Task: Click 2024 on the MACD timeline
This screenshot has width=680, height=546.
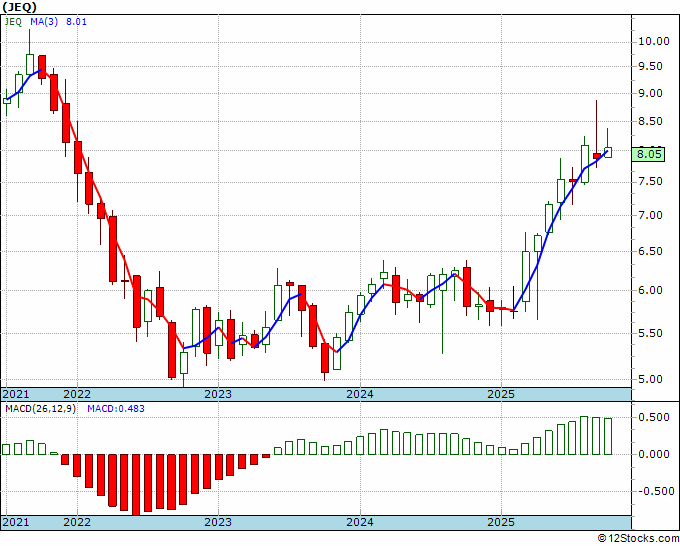Action: pyautogui.click(x=360, y=522)
